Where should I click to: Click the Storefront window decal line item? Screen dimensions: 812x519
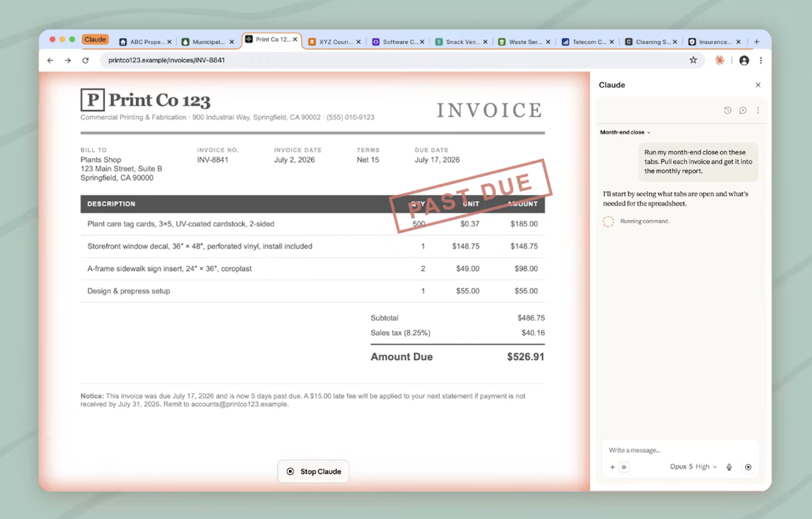pos(313,246)
